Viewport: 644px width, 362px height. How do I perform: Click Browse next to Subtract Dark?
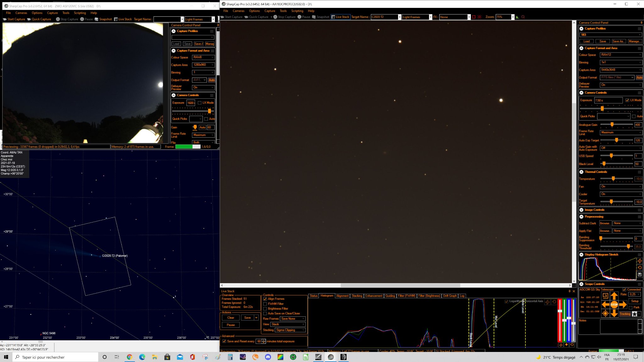pyautogui.click(x=605, y=223)
